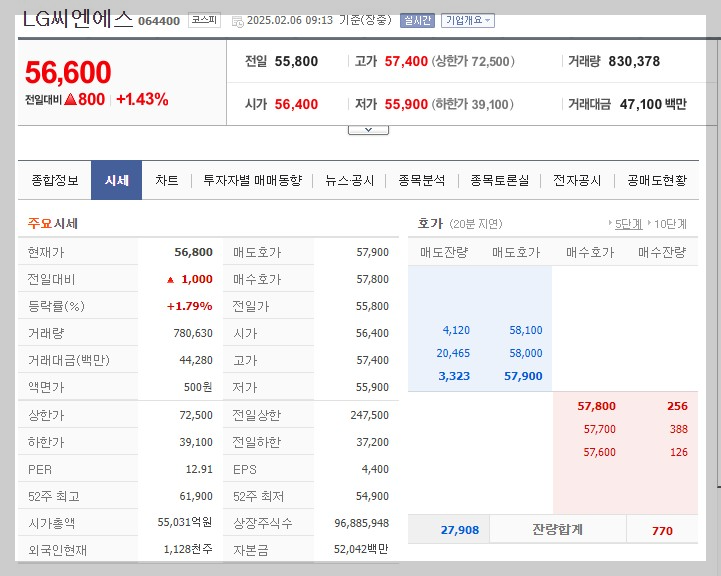This screenshot has height=576, width=721.
Task: Click the 57,900 ask price in order book
Action: pos(523,376)
